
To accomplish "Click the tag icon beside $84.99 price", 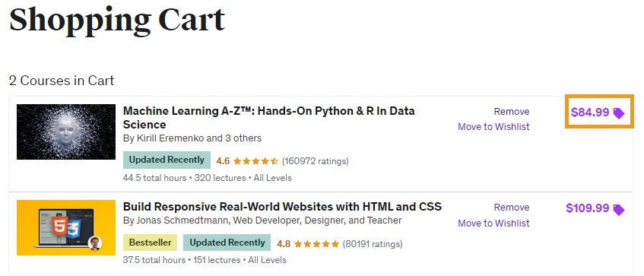I will click(619, 113).
